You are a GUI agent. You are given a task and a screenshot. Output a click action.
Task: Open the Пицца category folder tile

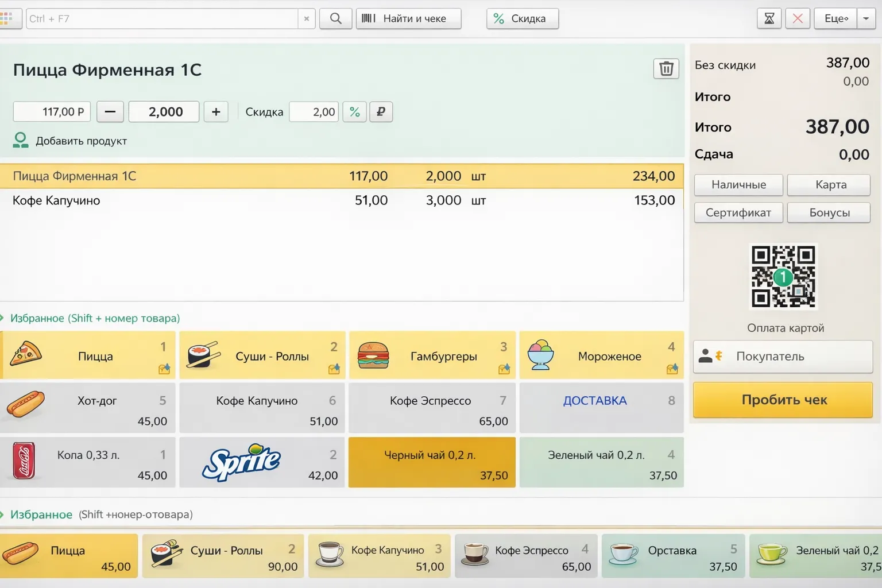(x=87, y=355)
